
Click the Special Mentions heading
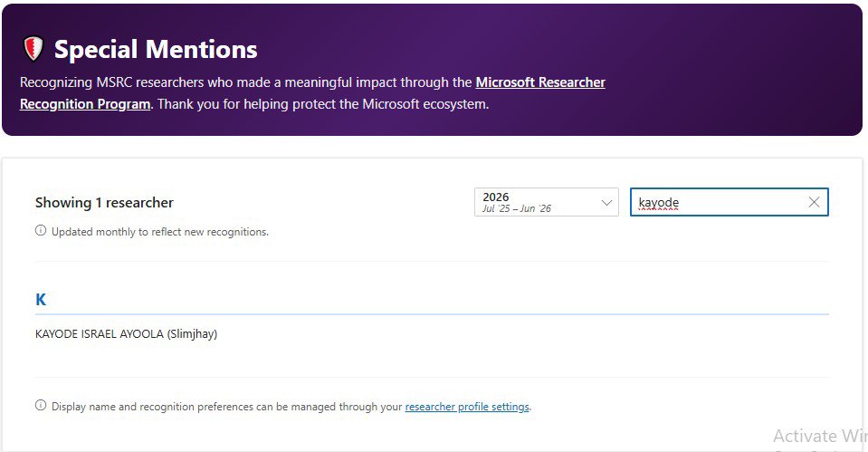pos(156,49)
